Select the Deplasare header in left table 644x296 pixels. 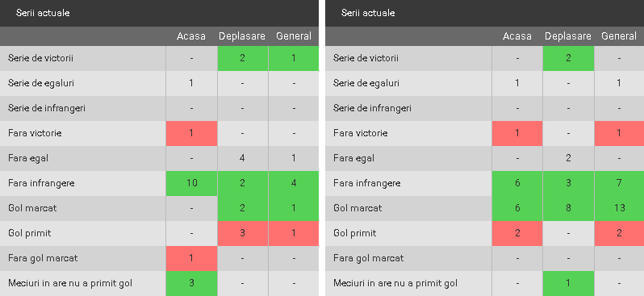click(242, 36)
